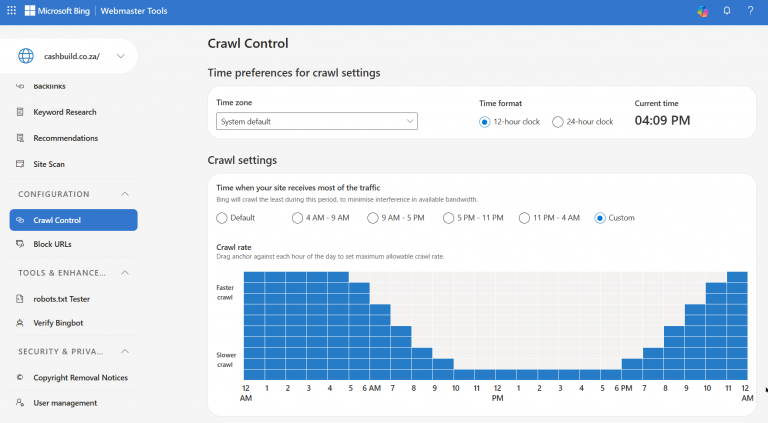
Task: Select the 9 AM - 5 PM option
Action: (x=373, y=218)
